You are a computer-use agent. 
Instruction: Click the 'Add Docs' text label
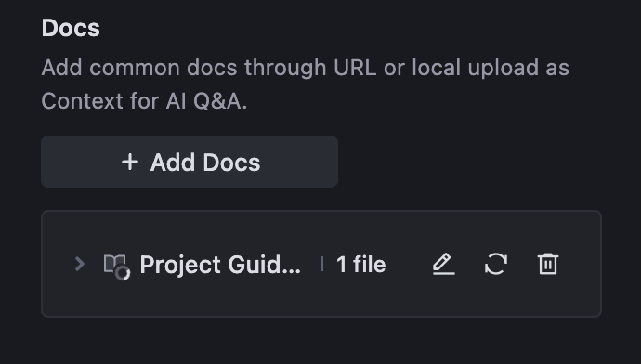[x=205, y=162]
